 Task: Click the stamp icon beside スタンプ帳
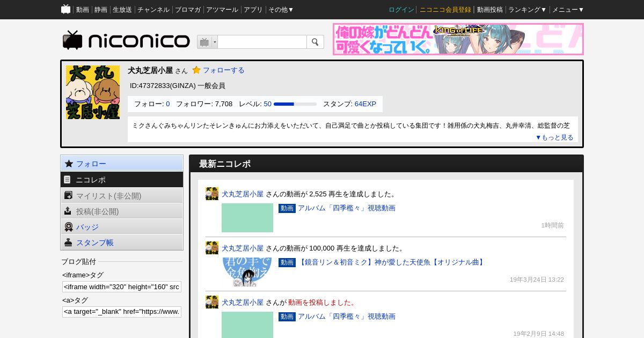(x=68, y=242)
